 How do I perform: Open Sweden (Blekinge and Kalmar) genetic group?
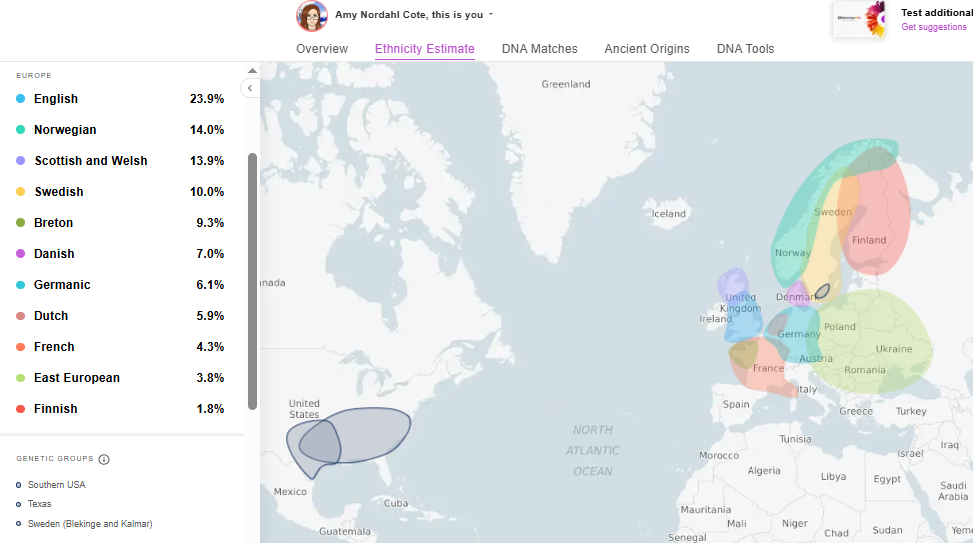[x=90, y=524]
